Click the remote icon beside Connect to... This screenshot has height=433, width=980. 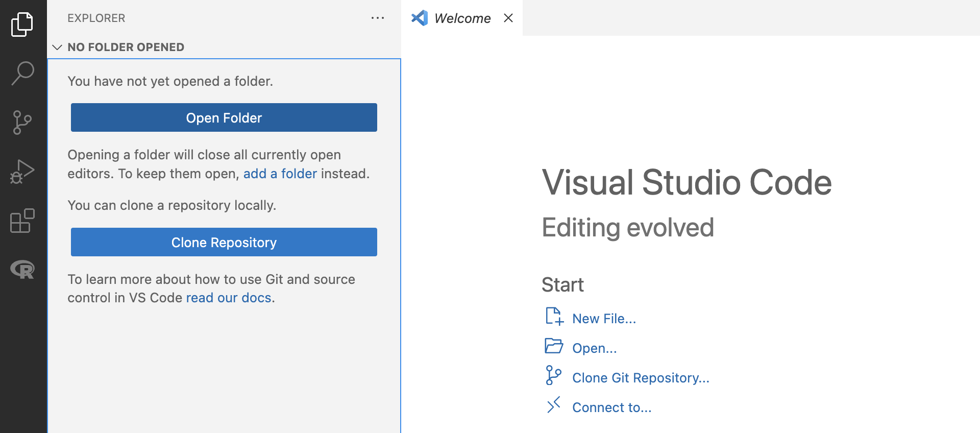coord(554,405)
